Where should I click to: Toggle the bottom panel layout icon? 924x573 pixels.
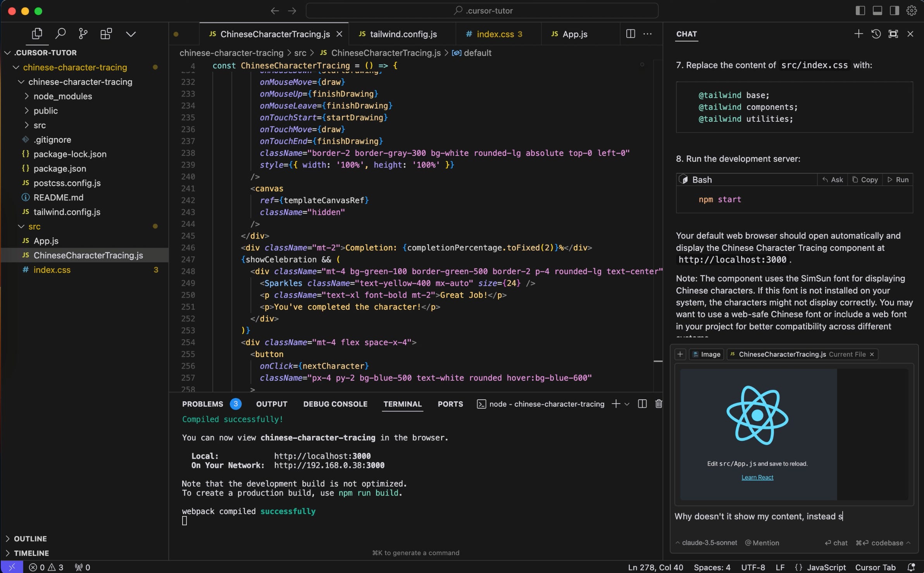click(x=877, y=10)
